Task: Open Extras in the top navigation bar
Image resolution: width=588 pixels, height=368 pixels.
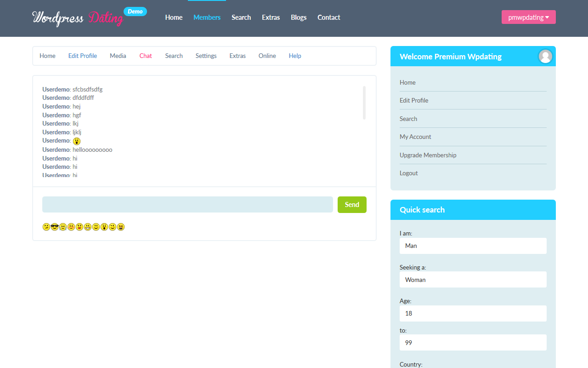Action: 271,17
